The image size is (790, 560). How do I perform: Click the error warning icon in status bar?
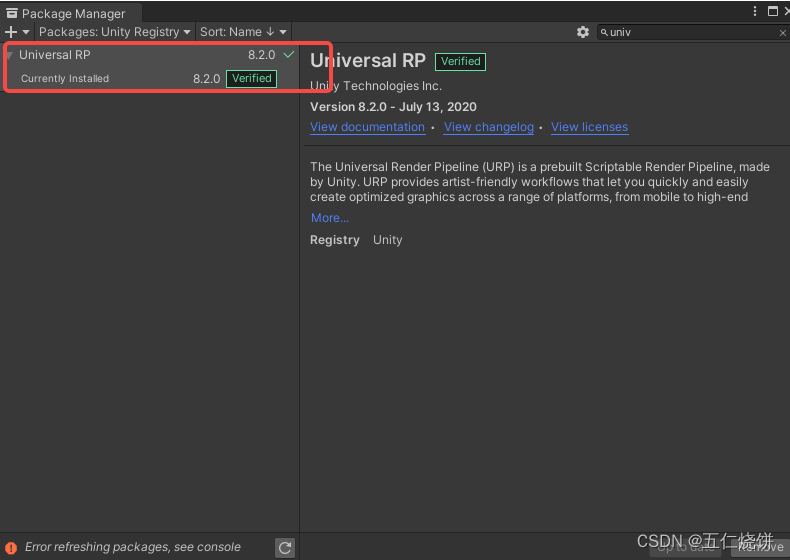pos(11,547)
